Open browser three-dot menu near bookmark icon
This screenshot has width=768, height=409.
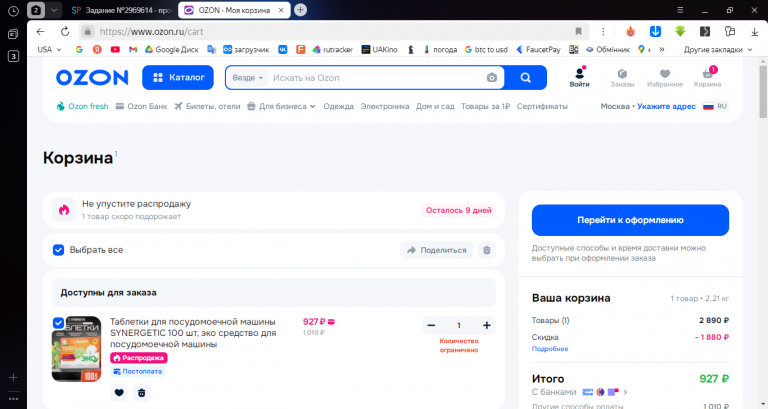pyautogui.click(x=603, y=32)
